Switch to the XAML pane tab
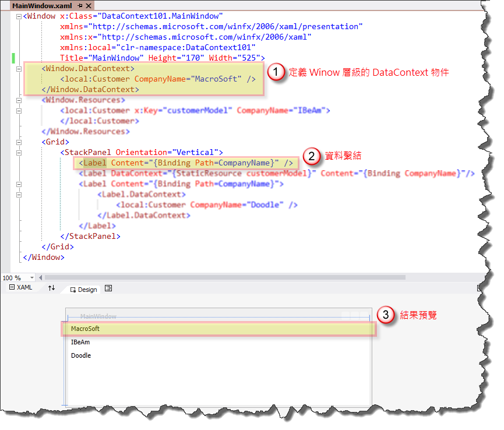Viewport: 504px width, 430px height. (x=21, y=287)
